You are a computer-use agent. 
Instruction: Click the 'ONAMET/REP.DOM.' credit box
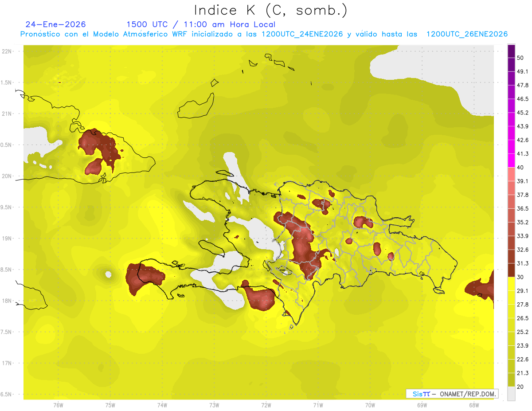pos(452,394)
